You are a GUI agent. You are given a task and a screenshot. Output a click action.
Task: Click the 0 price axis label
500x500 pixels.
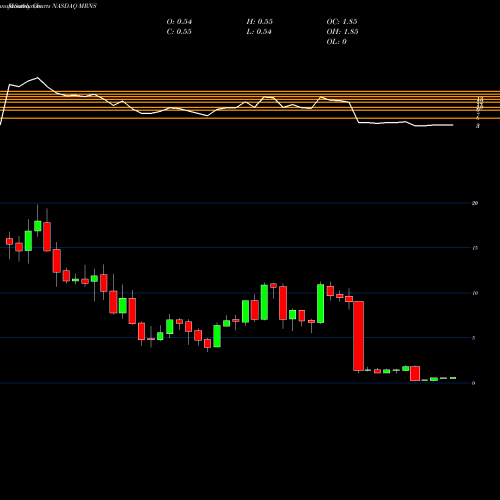coord(474,383)
